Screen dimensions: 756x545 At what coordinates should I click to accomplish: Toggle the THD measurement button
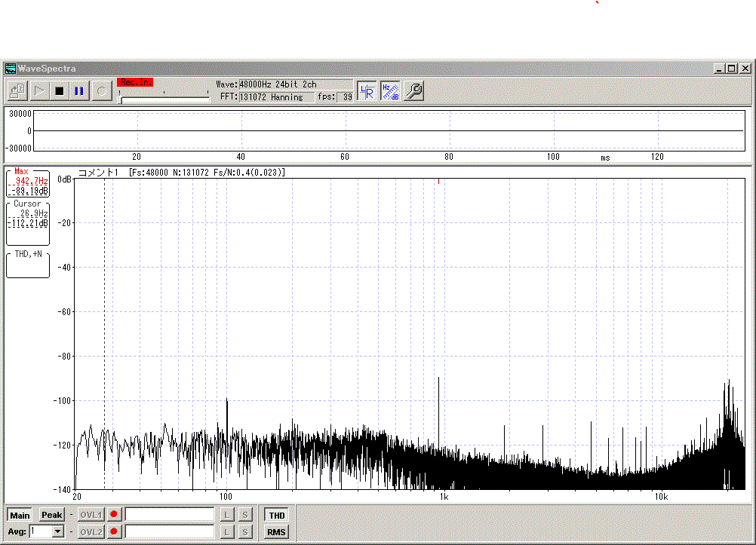coord(276,515)
